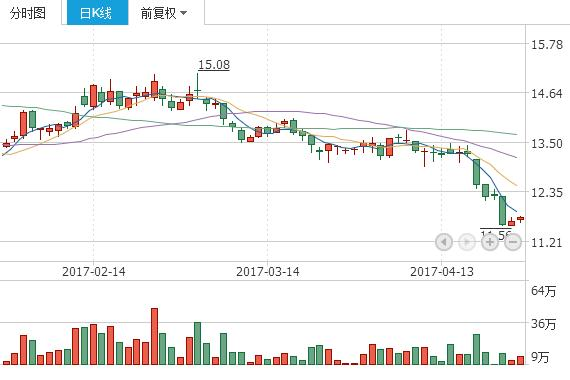Click the 64万 volume axis label

[x=543, y=291]
